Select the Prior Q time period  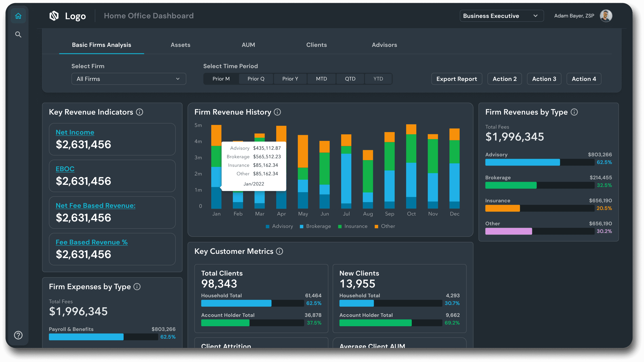[x=256, y=79]
